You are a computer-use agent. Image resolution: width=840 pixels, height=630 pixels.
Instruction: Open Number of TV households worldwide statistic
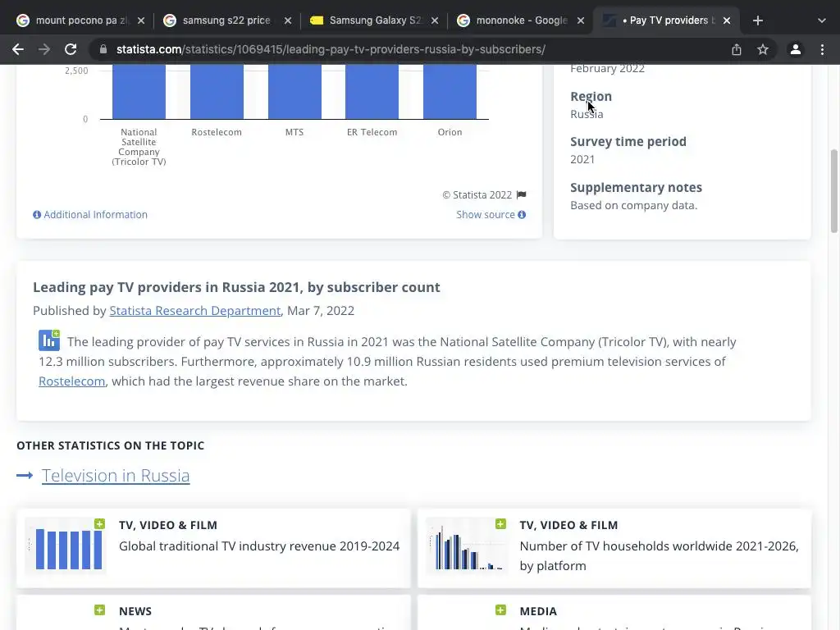click(659, 555)
